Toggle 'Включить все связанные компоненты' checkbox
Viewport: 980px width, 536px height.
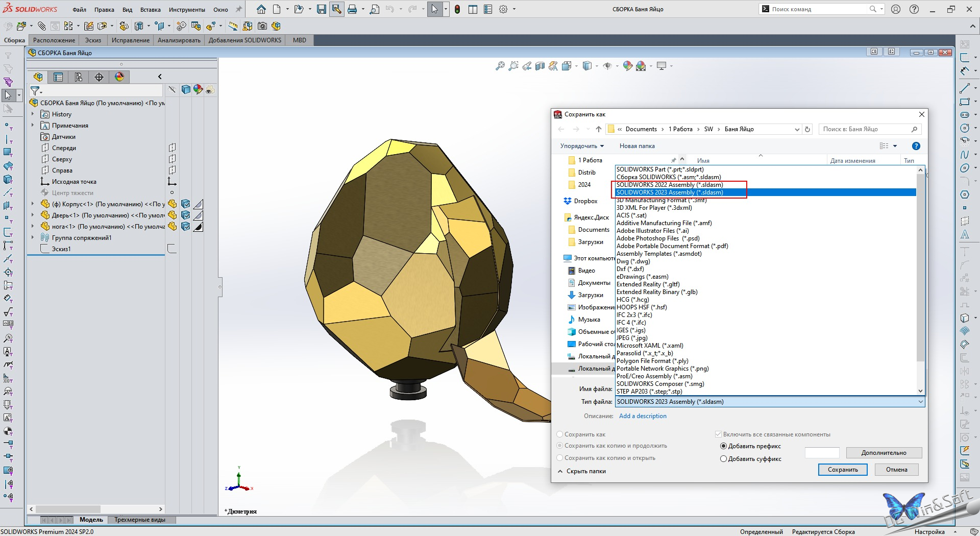719,434
